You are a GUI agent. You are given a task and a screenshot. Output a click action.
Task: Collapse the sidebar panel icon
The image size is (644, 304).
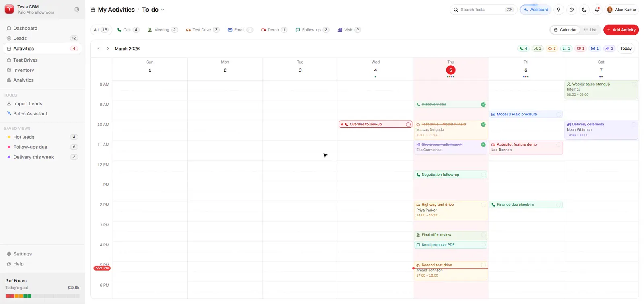[77, 10]
